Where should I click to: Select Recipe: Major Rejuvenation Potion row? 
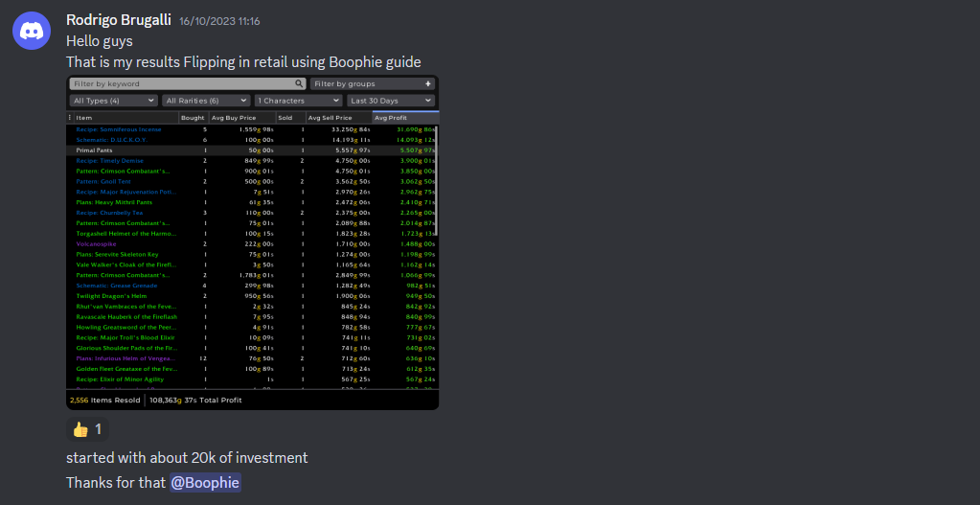point(251,192)
